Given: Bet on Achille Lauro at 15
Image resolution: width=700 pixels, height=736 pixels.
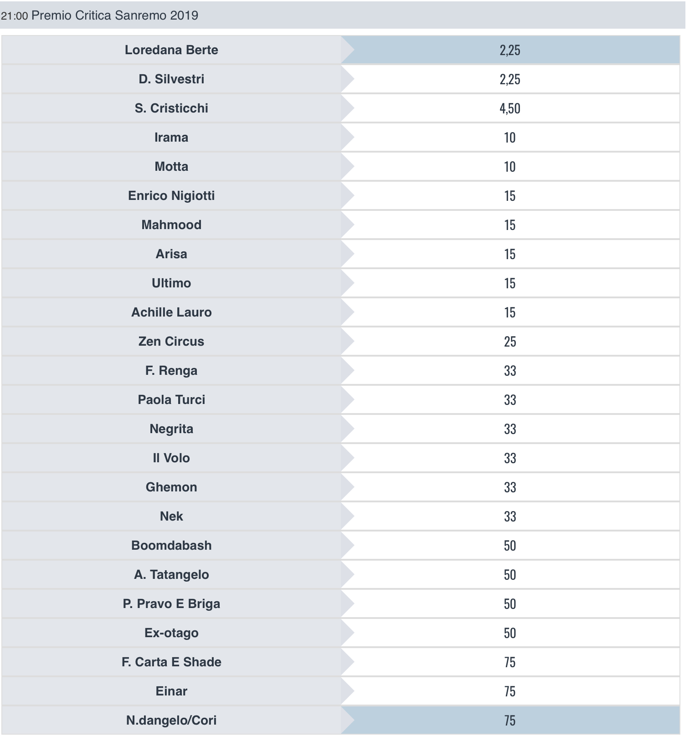Looking at the screenshot, I should click(x=510, y=312).
